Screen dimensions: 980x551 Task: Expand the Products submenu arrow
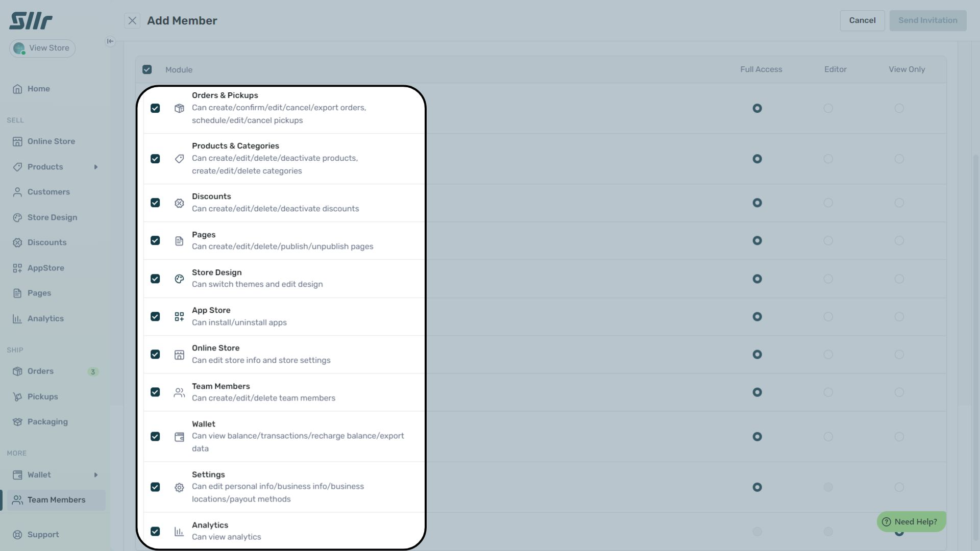(x=95, y=167)
